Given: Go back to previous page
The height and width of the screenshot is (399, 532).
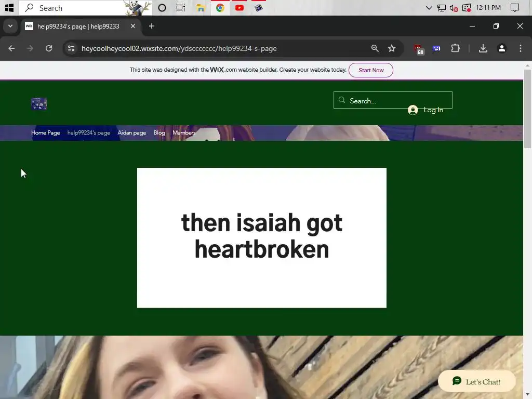Looking at the screenshot, I should pyautogui.click(x=11, y=48).
